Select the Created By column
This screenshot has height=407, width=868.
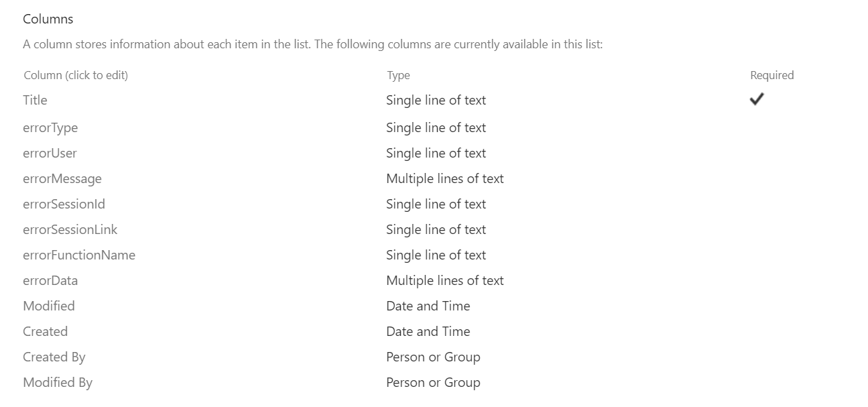[x=54, y=357]
